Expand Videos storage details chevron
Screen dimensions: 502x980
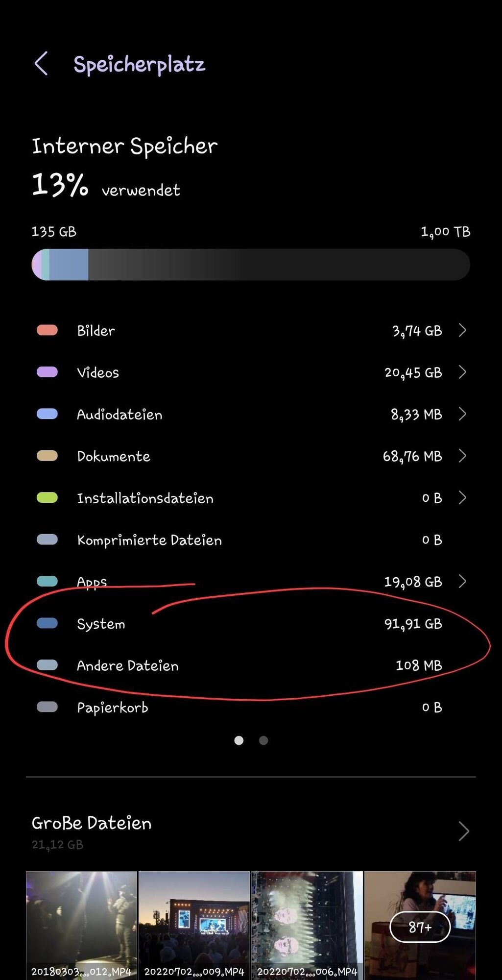(462, 372)
